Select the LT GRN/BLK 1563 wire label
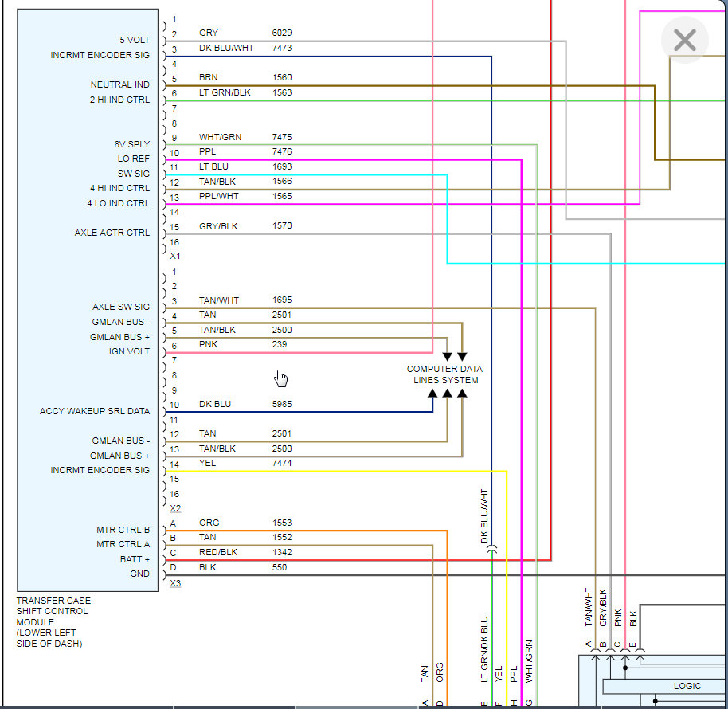 click(x=245, y=92)
